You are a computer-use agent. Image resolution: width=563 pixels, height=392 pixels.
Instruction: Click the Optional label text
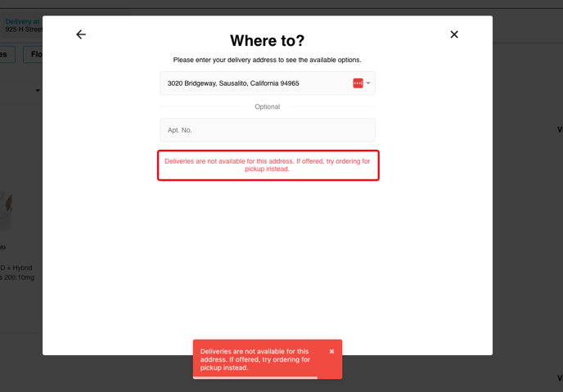click(x=267, y=106)
